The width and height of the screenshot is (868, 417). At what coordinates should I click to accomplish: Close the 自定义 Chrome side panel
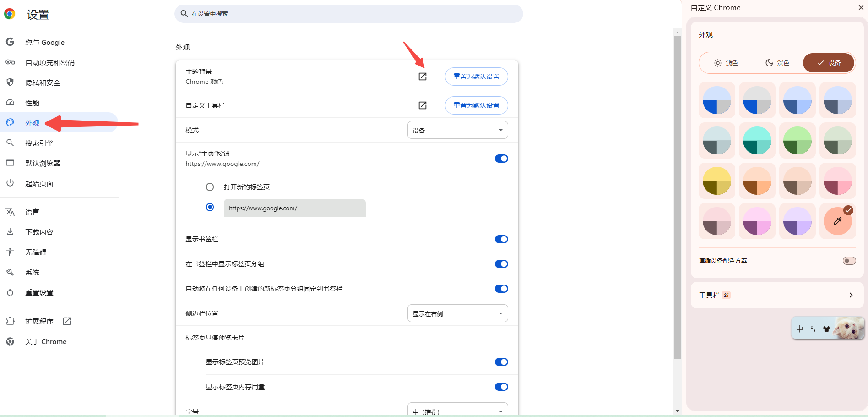tap(861, 7)
